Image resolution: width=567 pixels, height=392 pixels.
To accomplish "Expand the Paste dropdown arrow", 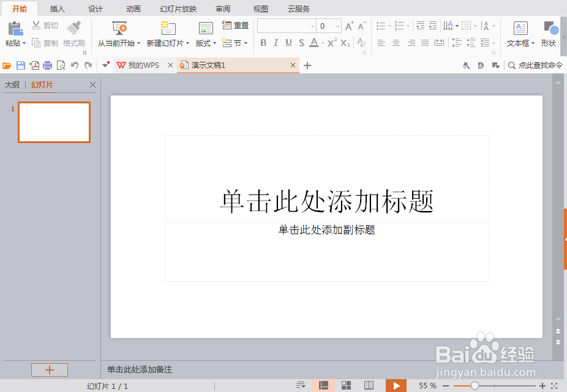I will point(24,43).
